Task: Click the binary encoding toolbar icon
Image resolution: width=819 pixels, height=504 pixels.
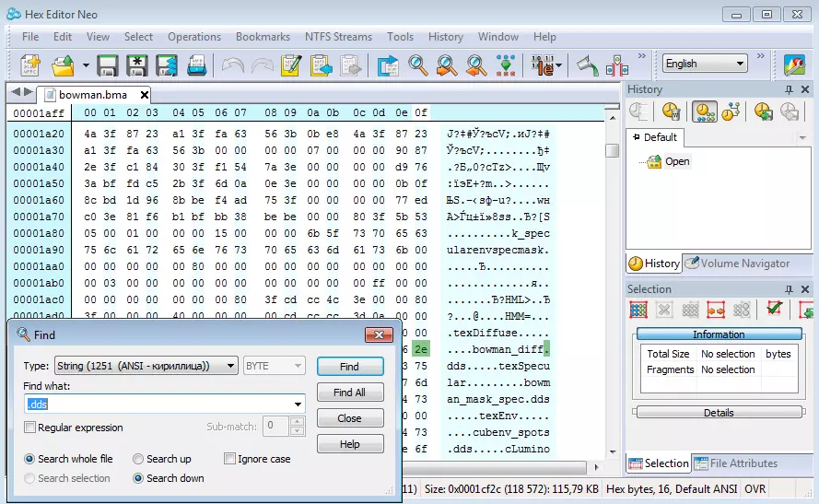Action: [x=544, y=65]
